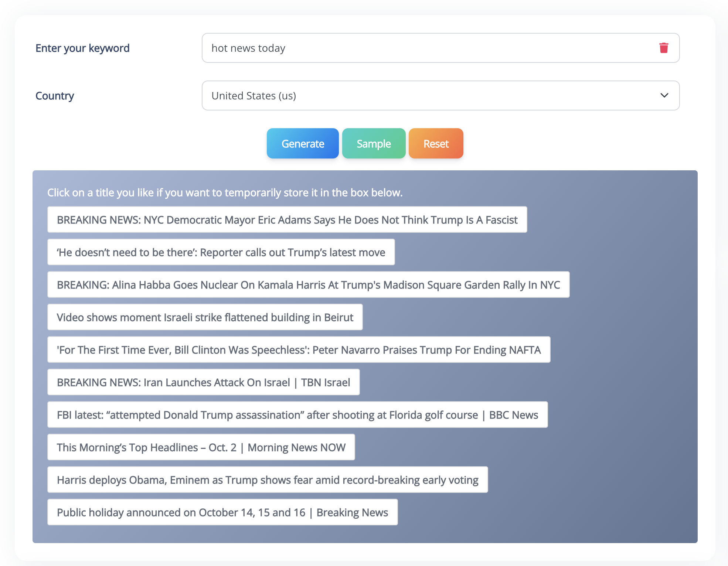The width and height of the screenshot is (728, 566).
Task: Click the 'hot news today' keyword text
Action: 248,48
